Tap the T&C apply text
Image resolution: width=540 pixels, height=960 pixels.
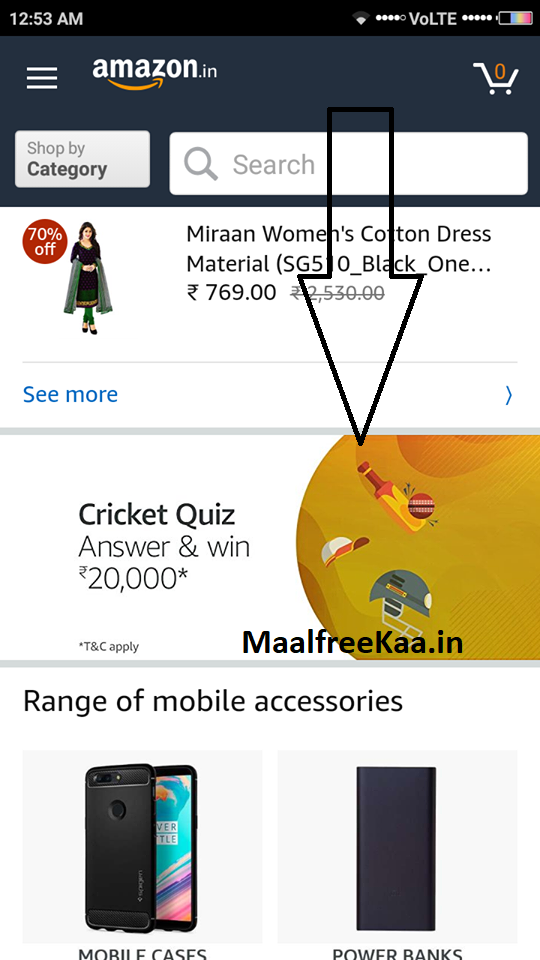pos(108,646)
